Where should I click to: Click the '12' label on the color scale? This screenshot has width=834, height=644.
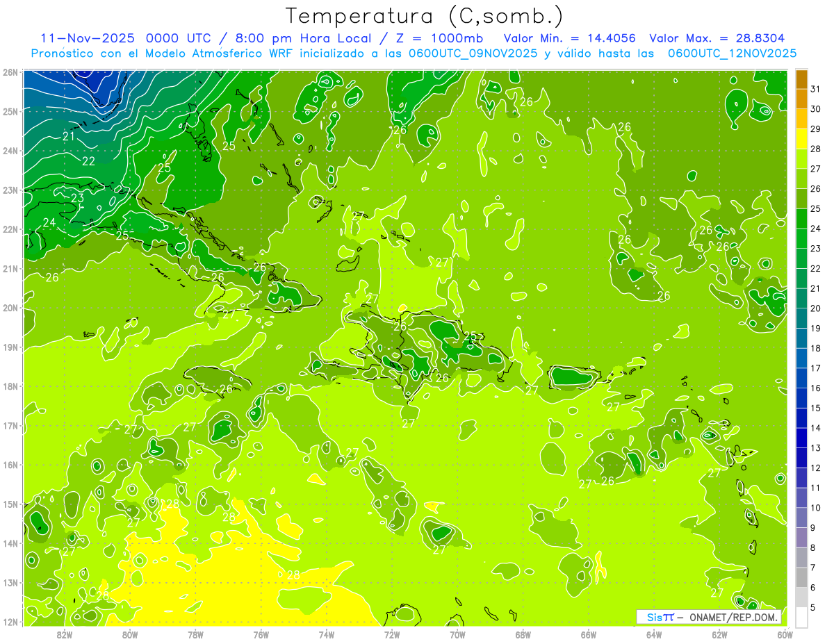coord(815,468)
